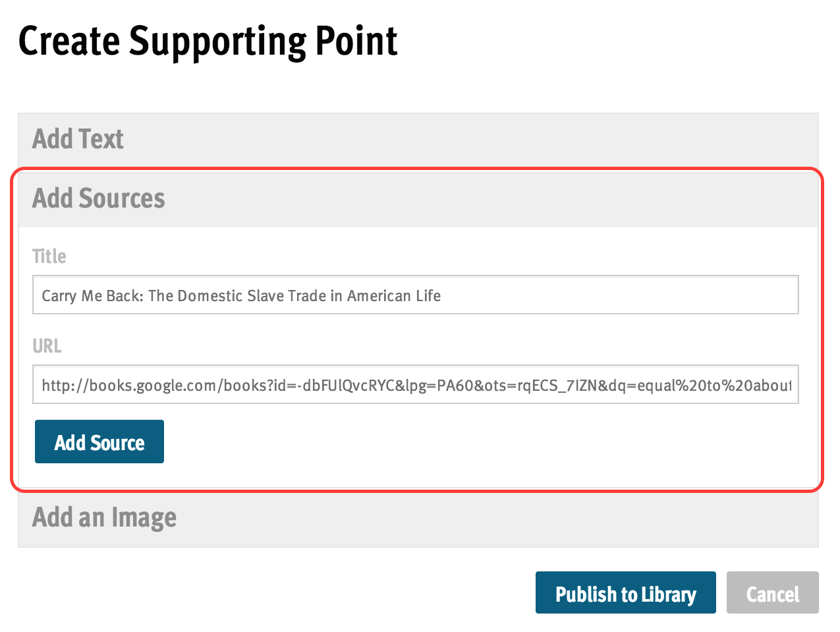Image resolution: width=840 pixels, height=632 pixels.
Task: Place cursor after 'Life' in Title field
Action: (x=442, y=296)
